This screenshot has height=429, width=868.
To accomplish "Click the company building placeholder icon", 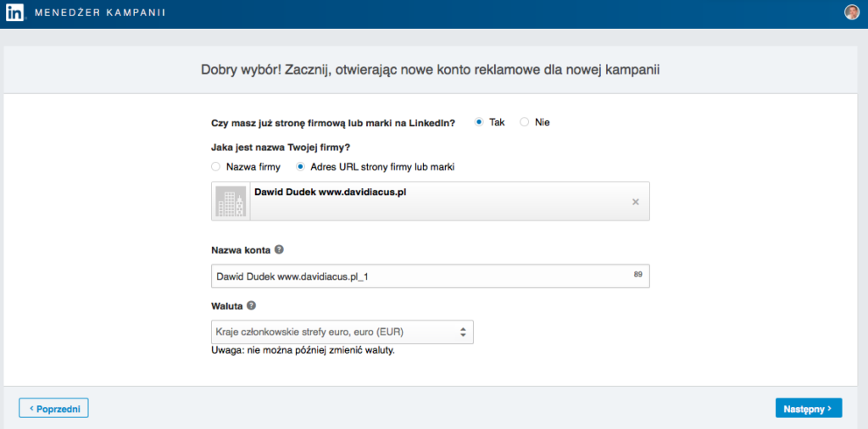I will pos(229,201).
